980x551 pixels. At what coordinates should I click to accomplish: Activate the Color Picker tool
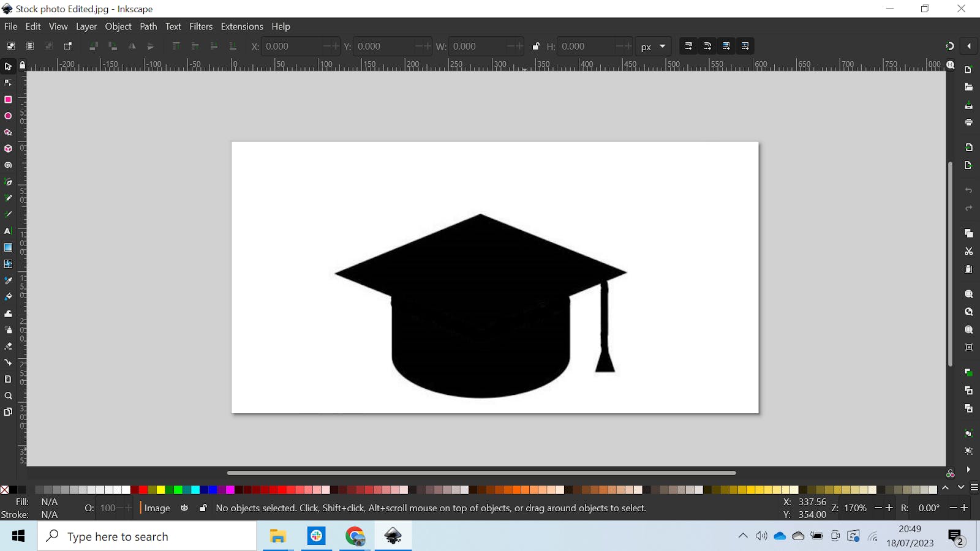point(8,280)
